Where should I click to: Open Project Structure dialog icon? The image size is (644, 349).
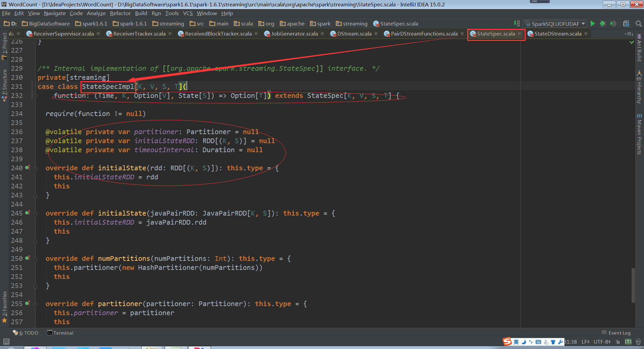(626, 23)
